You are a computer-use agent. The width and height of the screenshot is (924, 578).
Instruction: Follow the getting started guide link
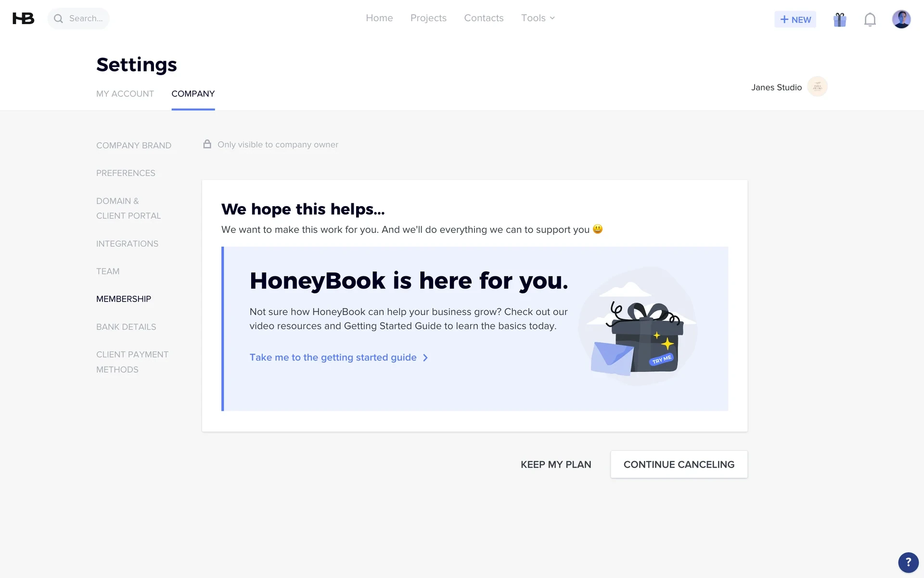tap(339, 357)
